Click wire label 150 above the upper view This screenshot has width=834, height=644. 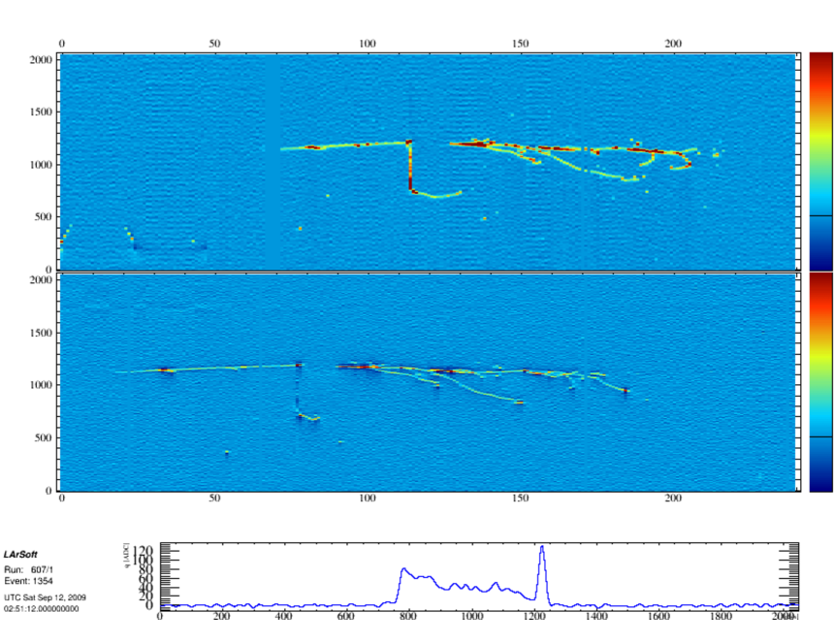[x=520, y=44]
